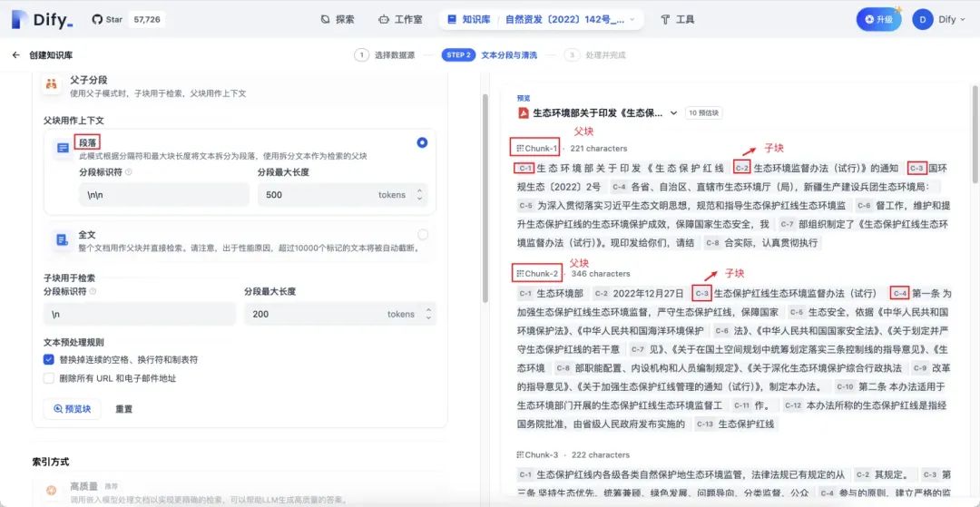980x507 pixels.
Task: Click the Chunk-1 grip icon
Action: [x=520, y=149]
